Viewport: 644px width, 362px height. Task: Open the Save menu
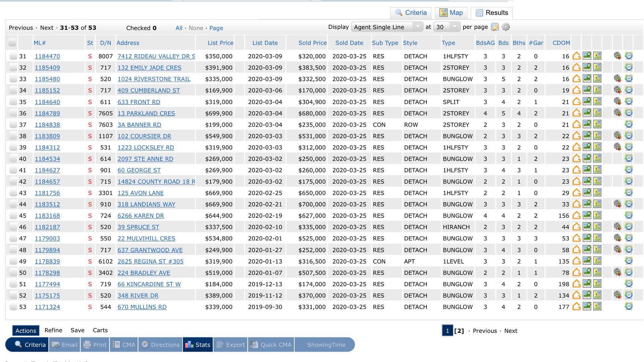click(77, 330)
